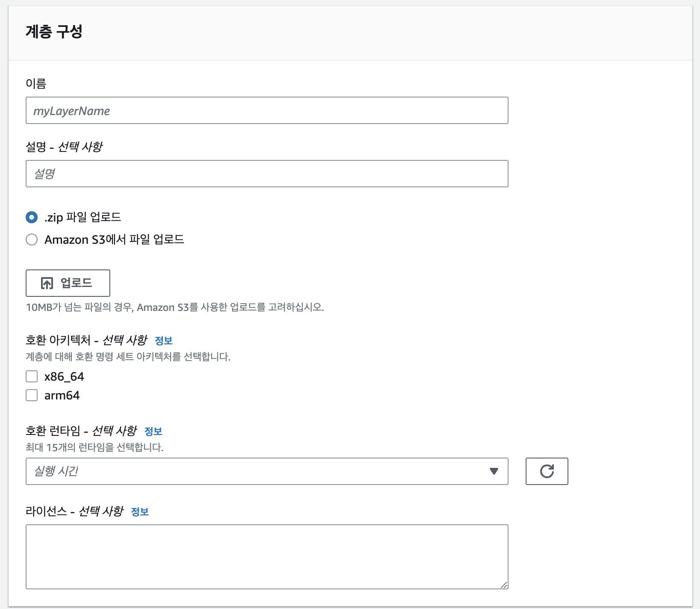Enable the x86_64 architecture checkbox
The width and height of the screenshot is (700, 609).
click(x=32, y=376)
